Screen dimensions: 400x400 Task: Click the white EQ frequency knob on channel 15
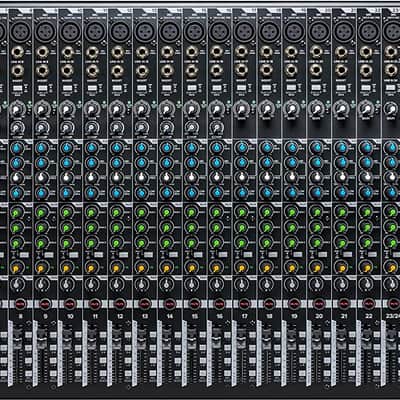(x=191, y=177)
